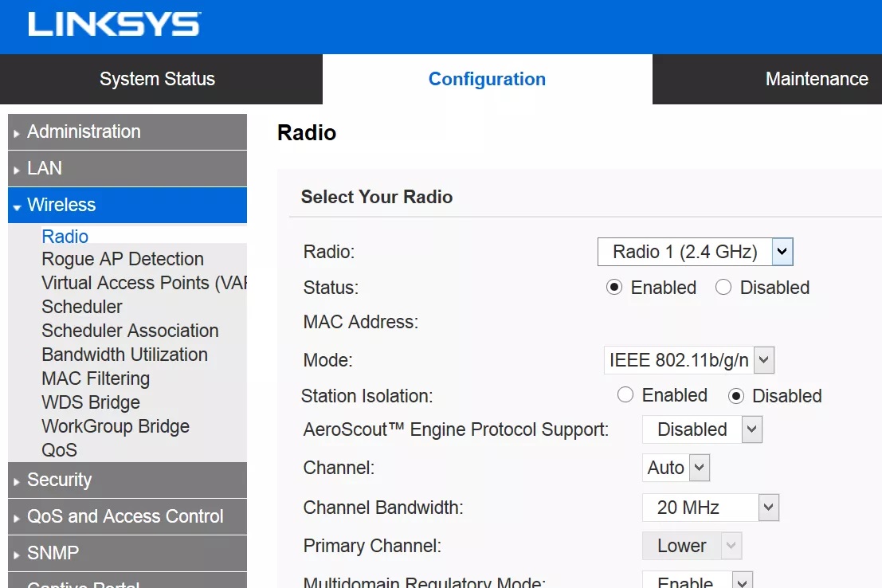Open the Mode IEEE 802.11b/g/n dropdown
Viewport: 882px width, 588px height.
click(688, 360)
